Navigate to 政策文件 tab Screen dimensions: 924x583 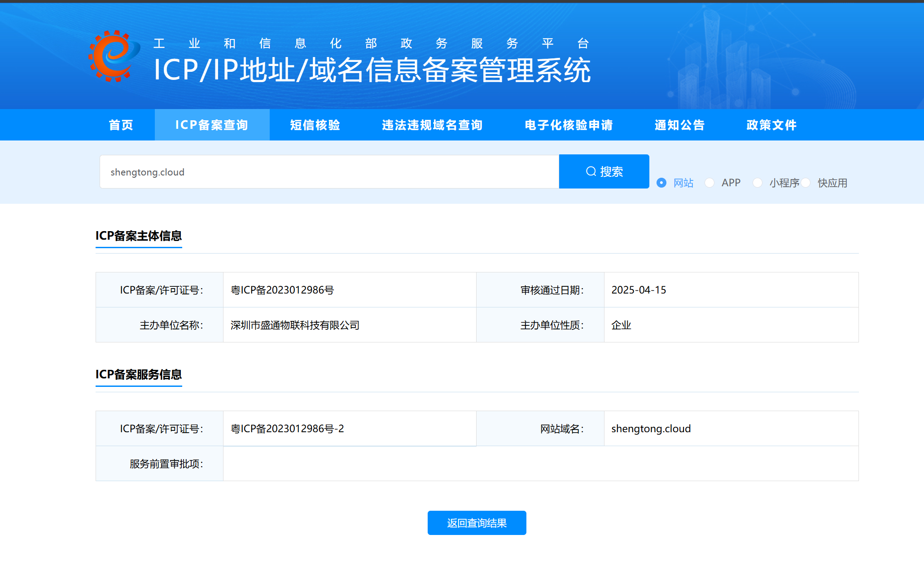pyautogui.click(x=771, y=125)
